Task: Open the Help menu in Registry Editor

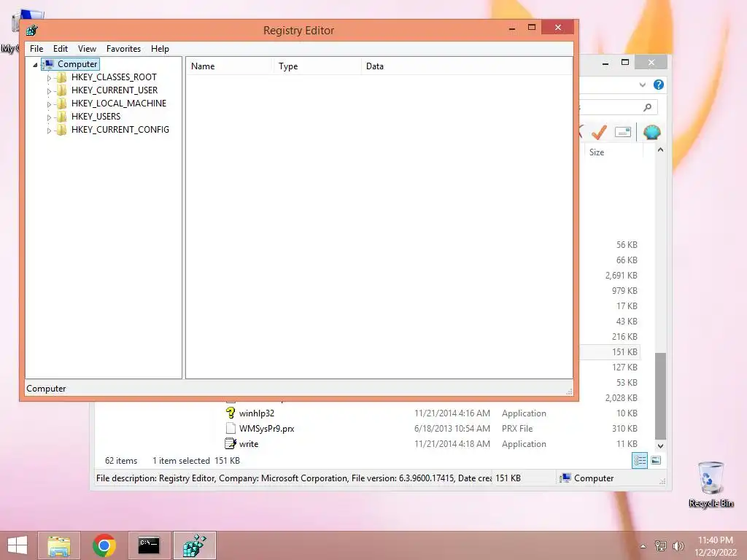Action: point(160,49)
